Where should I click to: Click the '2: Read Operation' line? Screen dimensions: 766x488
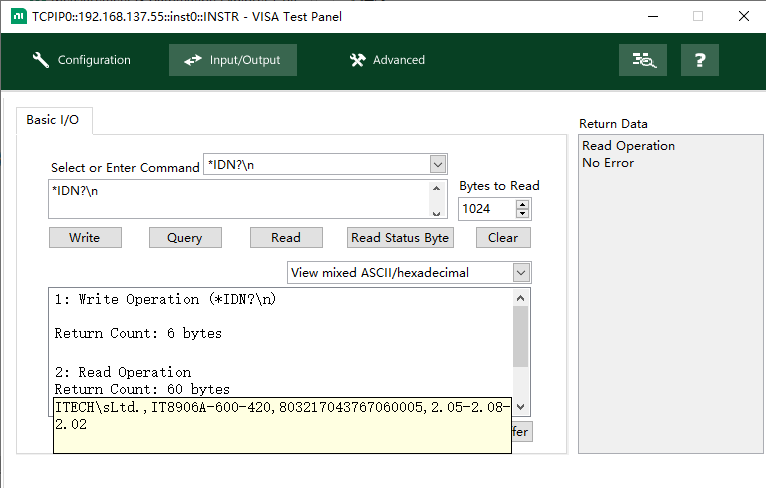[x=123, y=373]
